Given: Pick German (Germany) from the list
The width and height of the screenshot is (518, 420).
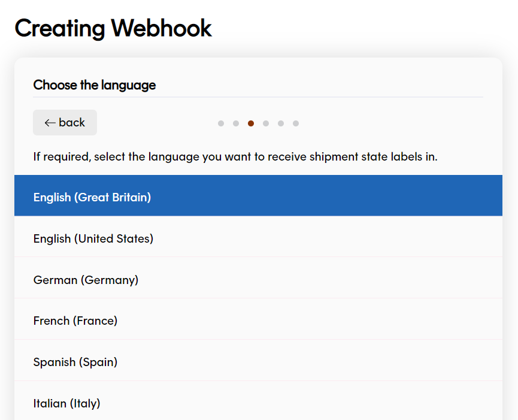Looking at the screenshot, I should coord(86,280).
